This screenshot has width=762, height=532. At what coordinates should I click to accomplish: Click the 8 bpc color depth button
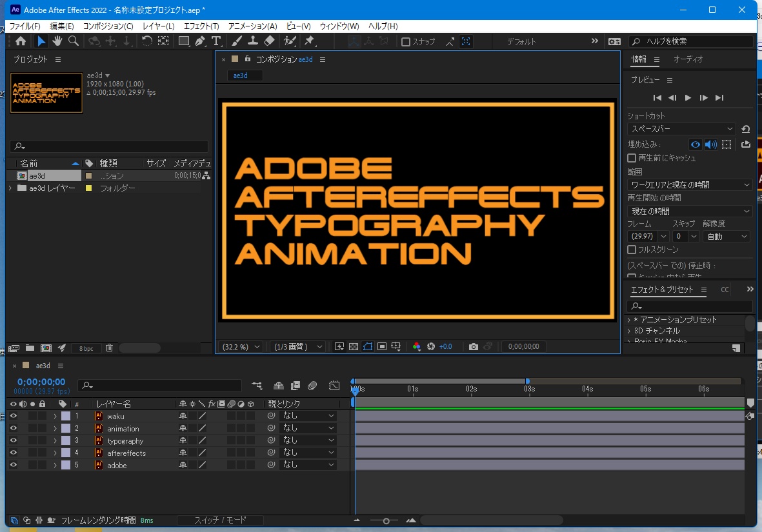click(x=86, y=348)
